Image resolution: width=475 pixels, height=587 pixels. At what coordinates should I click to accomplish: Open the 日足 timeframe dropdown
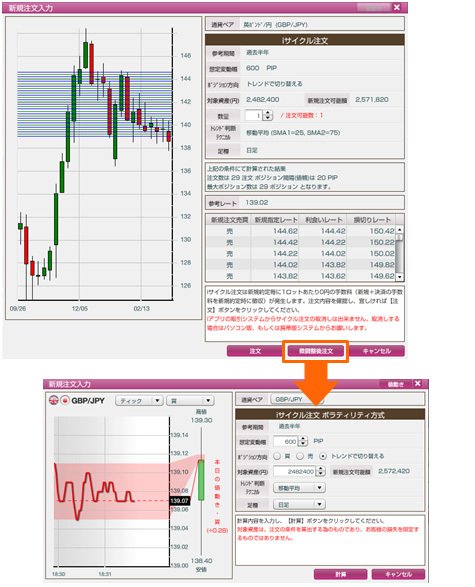tap(299, 504)
